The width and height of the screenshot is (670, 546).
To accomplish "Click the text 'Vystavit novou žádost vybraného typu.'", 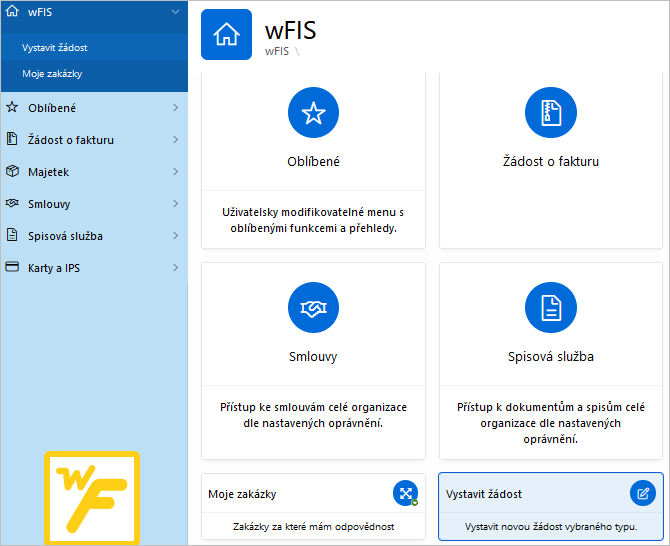I will 551,527.
